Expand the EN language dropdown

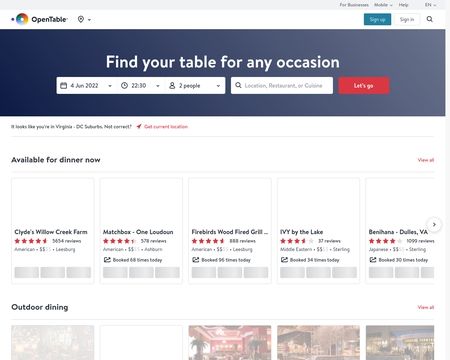pyautogui.click(x=430, y=5)
